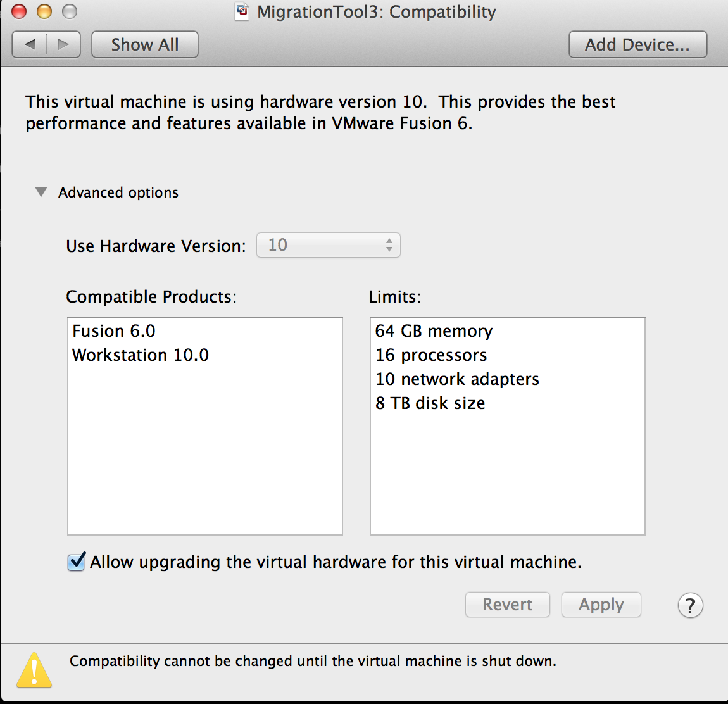
Task: Disable allow upgrading the virtual hardware
Action: click(x=75, y=562)
